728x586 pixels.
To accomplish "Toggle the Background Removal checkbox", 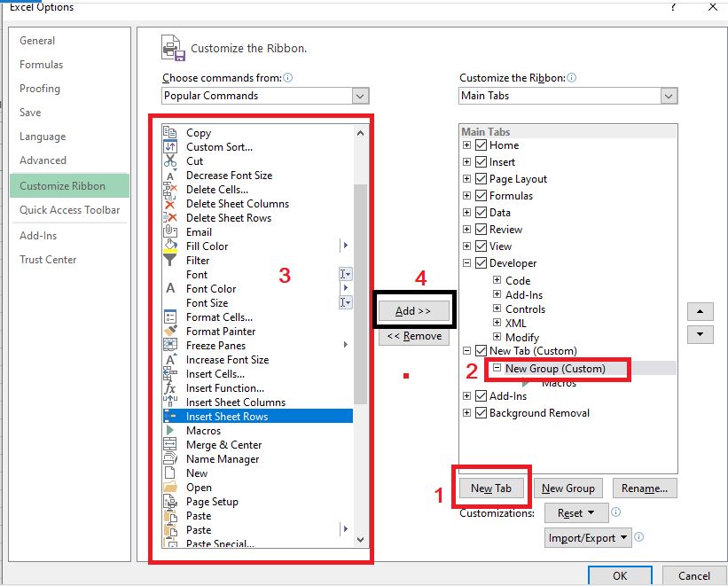I will pyautogui.click(x=481, y=413).
